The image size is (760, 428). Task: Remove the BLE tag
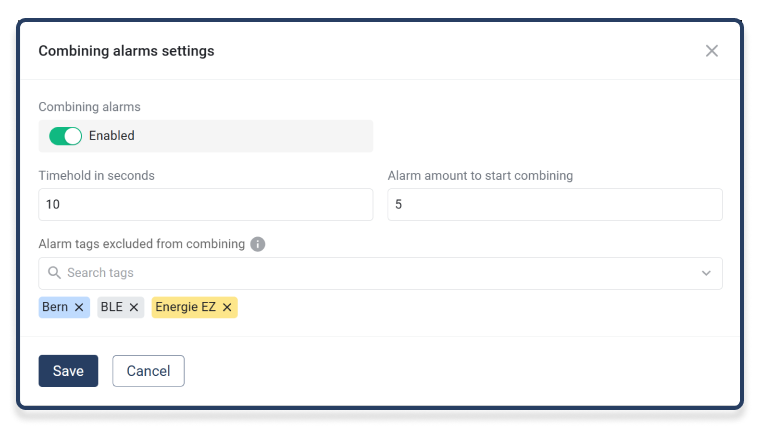134,307
